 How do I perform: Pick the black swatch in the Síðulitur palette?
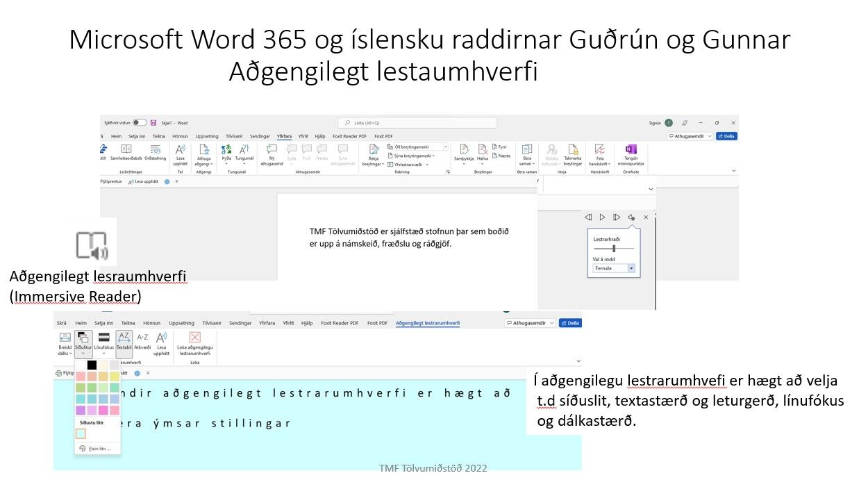tap(92, 365)
